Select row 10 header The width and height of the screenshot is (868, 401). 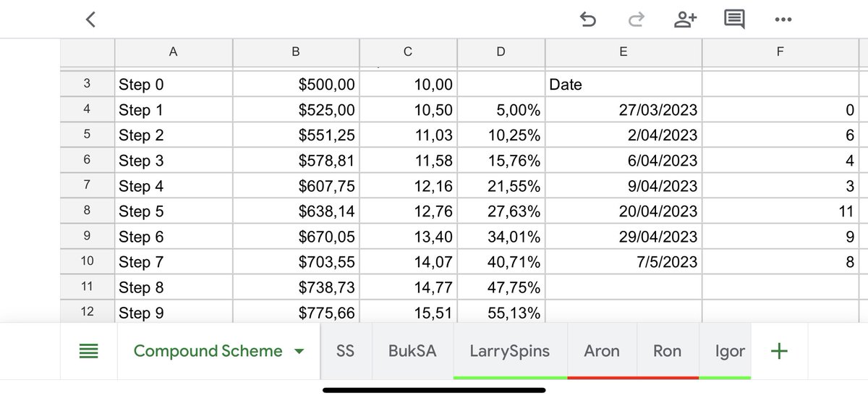pyautogui.click(x=87, y=261)
